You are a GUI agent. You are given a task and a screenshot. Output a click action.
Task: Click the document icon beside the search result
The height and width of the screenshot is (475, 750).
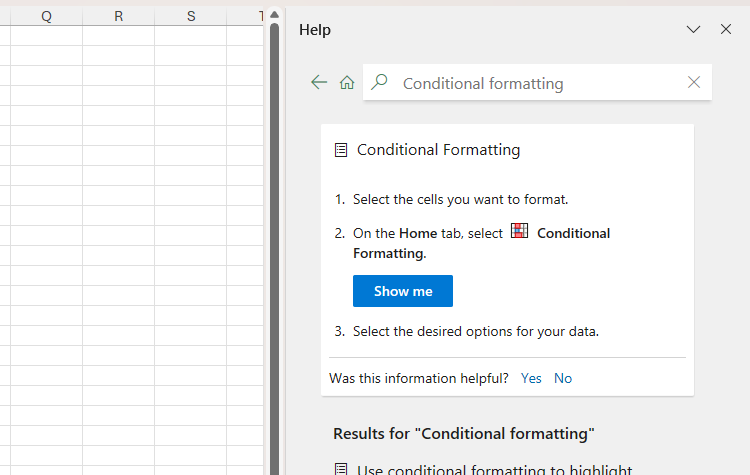click(x=341, y=469)
